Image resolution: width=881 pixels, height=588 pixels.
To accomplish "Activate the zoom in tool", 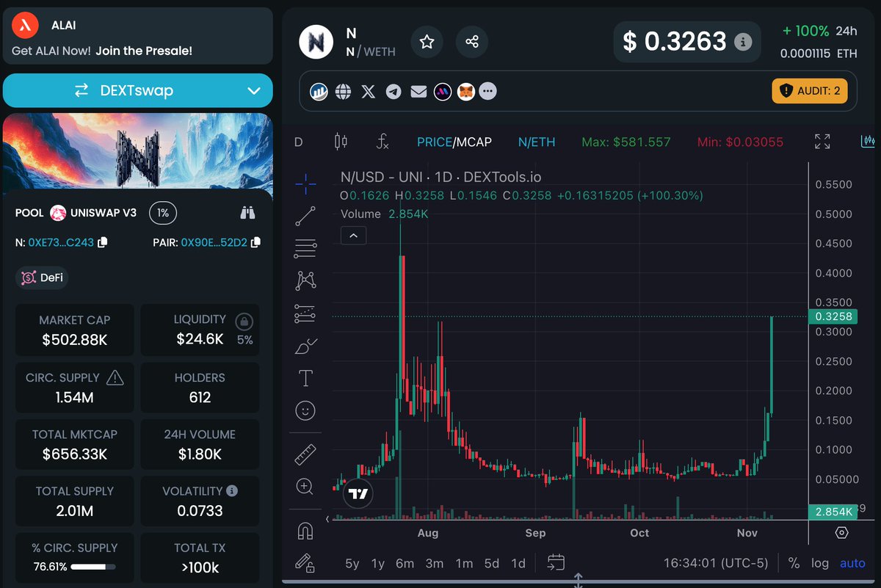I will coord(305,487).
